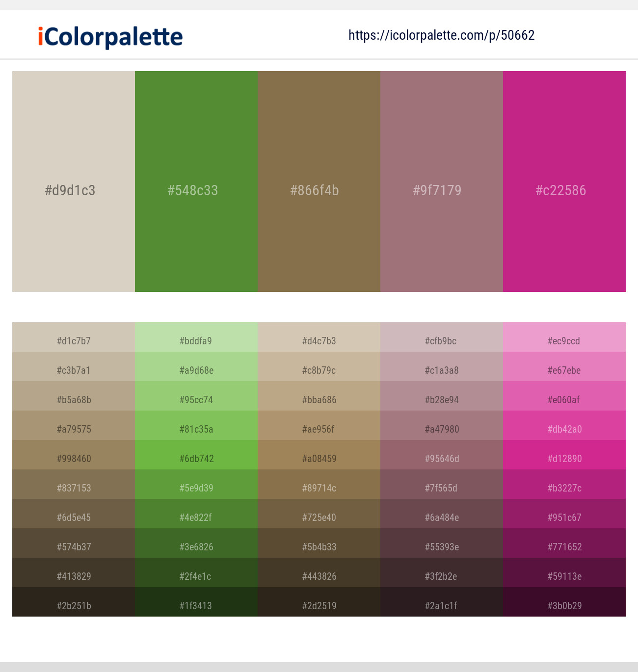
Task: Select the #3b0b29 dark purple shade
Action: 564,606
